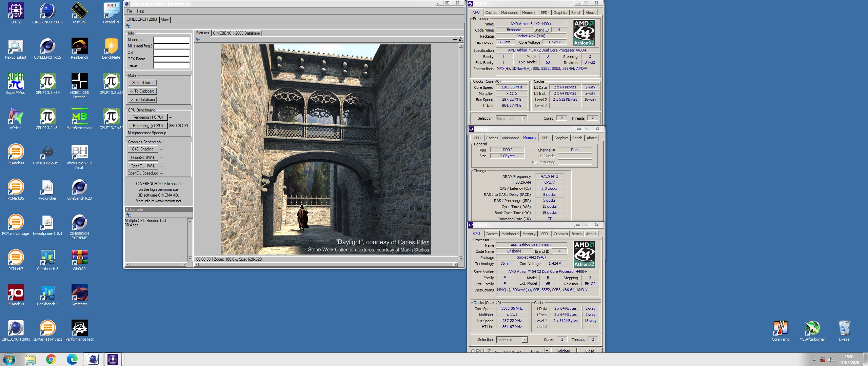Viewport: 868px width, 366px height.
Task: Run Rendering (x CPU) benchmark
Action: tap(147, 126)
